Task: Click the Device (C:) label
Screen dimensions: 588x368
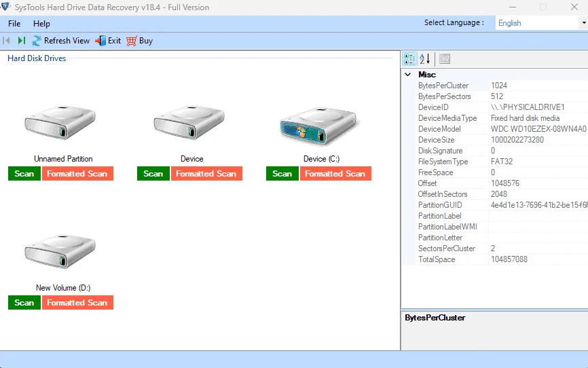Action: coord(321,159)
